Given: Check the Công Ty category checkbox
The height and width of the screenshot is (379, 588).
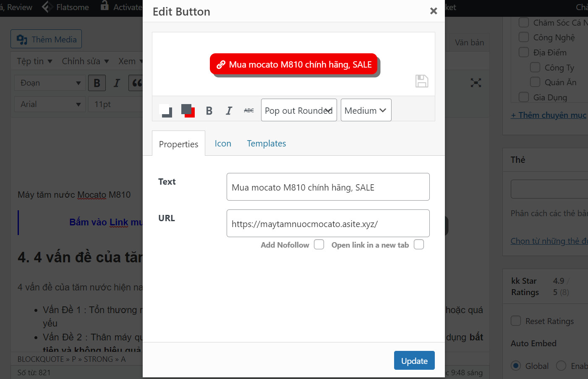Looking at the screenshot, I should (535, 67).
